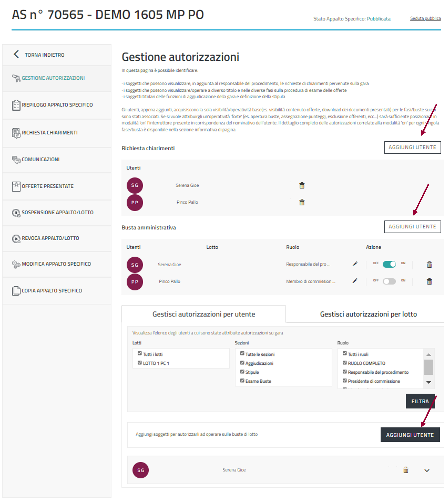
Task: Edit Pinco Pallo's role with pencil icon
Action: (x=355, y=281)
